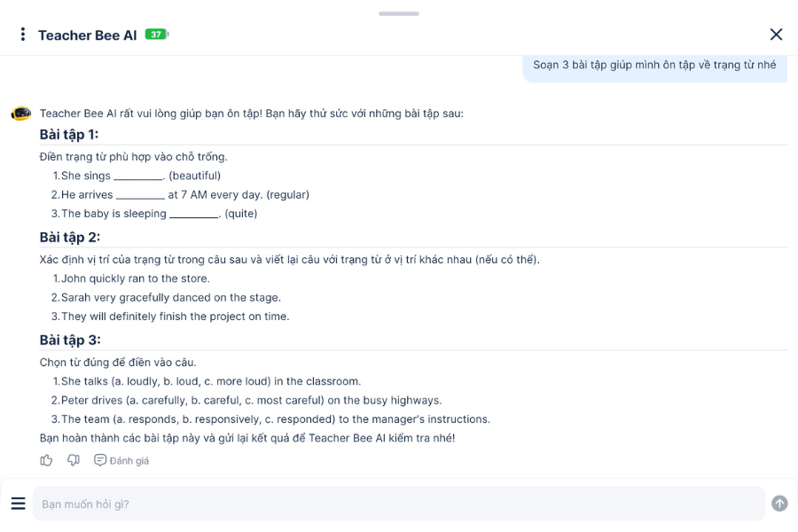Viewport: 798px width, 532px height.
Task: Click the Đánh giá feedback icon
Action: [100, 460]
